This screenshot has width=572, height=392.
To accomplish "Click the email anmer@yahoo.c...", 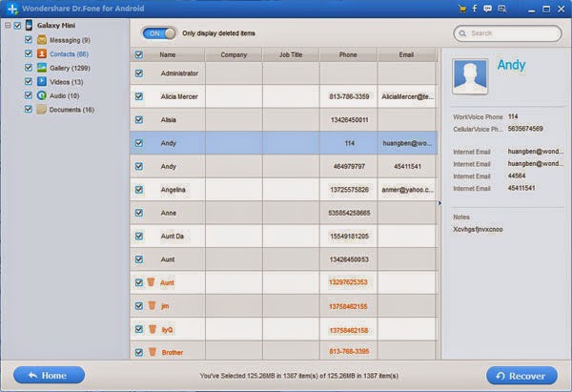I will coord(407,190).
